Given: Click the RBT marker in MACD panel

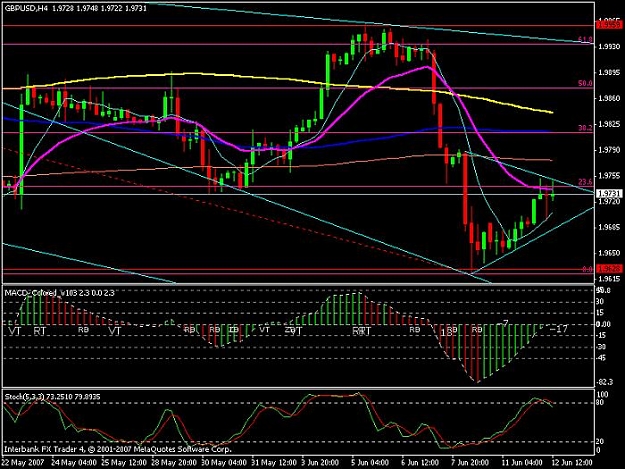Looking at the screenshot, I should (x=362, y=331).
